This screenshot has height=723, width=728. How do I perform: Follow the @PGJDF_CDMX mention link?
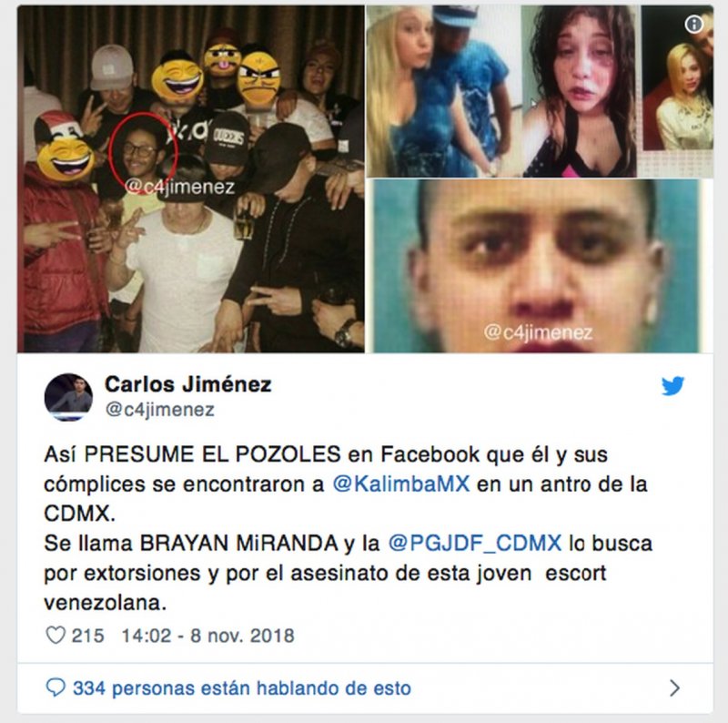[x=474, y=544]
